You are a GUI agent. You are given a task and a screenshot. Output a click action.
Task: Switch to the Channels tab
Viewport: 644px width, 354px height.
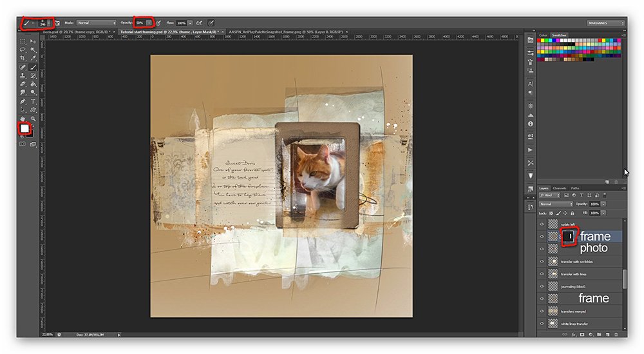(560, 188)
